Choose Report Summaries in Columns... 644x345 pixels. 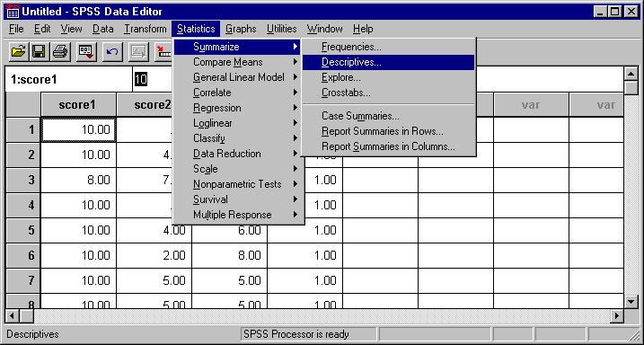click(x=389, y=146)
